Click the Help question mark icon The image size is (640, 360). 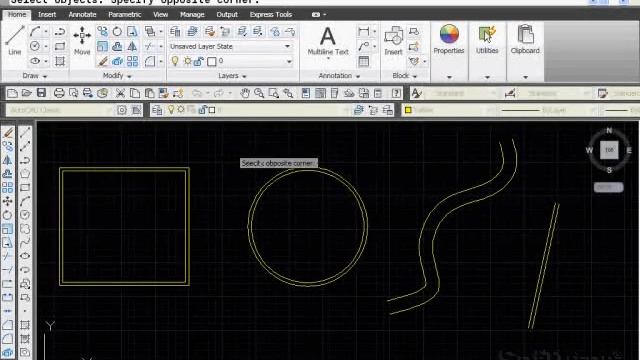click(x=396, y=93)
